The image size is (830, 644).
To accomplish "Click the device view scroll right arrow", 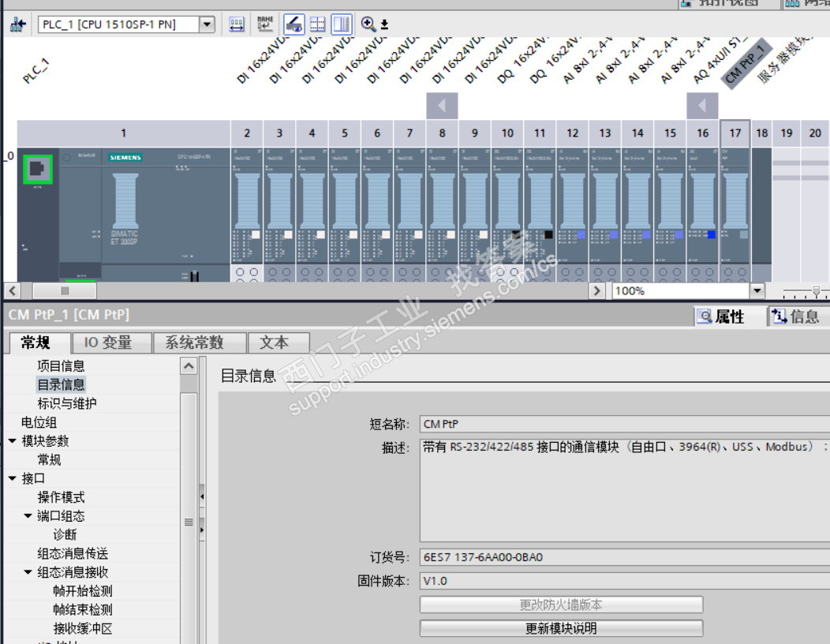I will pos(597,290).
